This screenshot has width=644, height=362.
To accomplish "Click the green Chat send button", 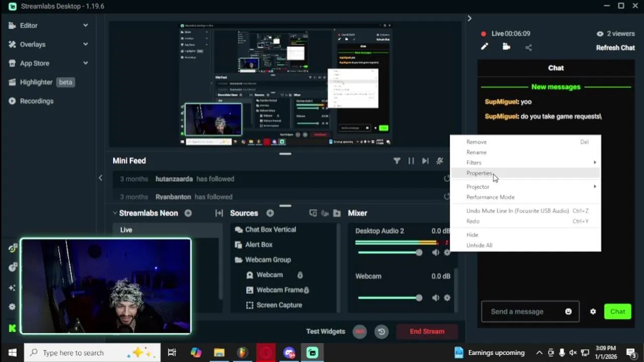I will (617, 312).
